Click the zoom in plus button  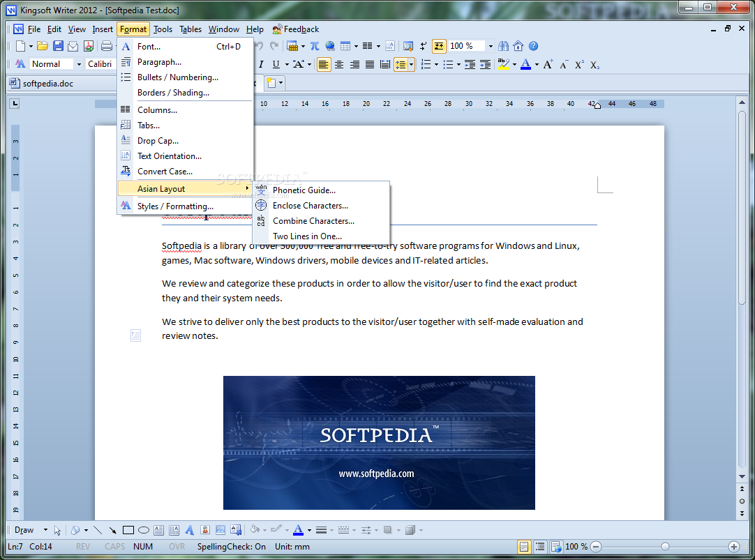point(734,547)
